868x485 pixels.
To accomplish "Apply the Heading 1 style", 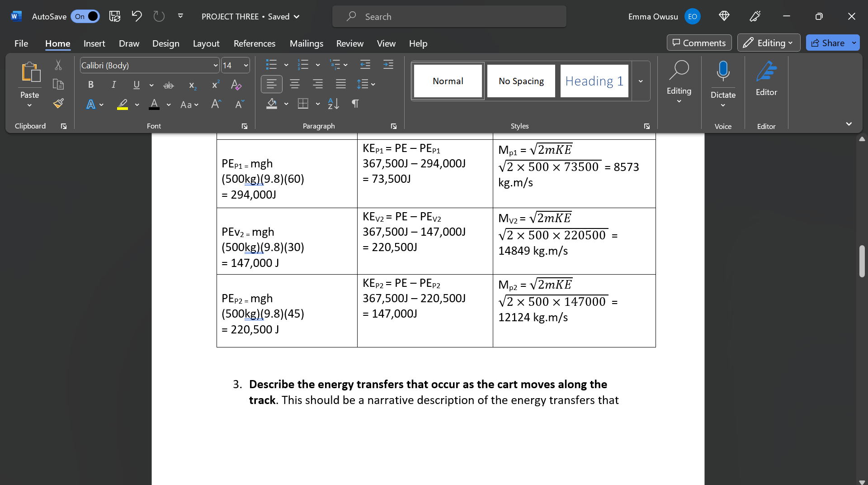I will pyautogui.click(x=594, y=81).
